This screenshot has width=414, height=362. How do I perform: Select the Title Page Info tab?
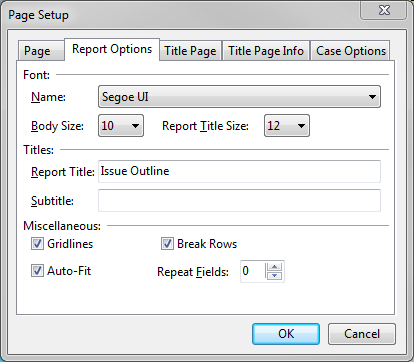click(266, 51)
